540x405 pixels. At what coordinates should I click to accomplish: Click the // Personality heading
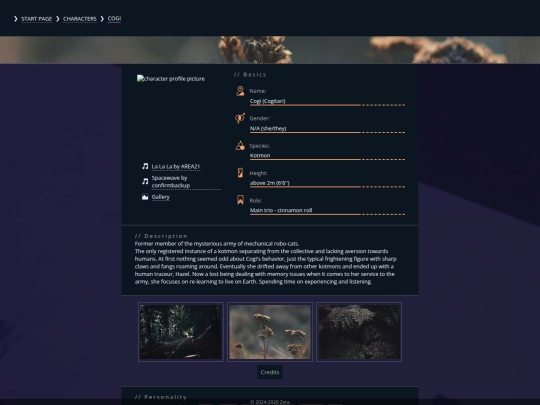pyautogui.click(x=161, y=397)
